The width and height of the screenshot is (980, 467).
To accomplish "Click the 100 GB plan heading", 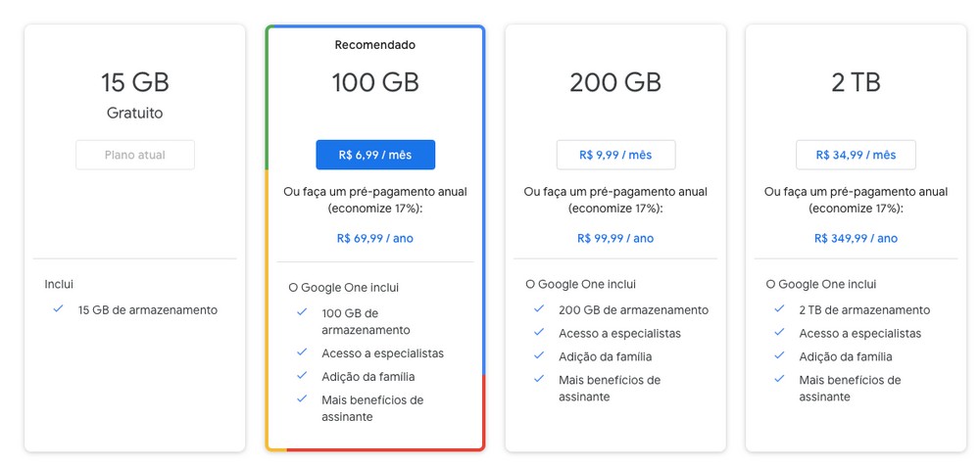I will (375, 82).
